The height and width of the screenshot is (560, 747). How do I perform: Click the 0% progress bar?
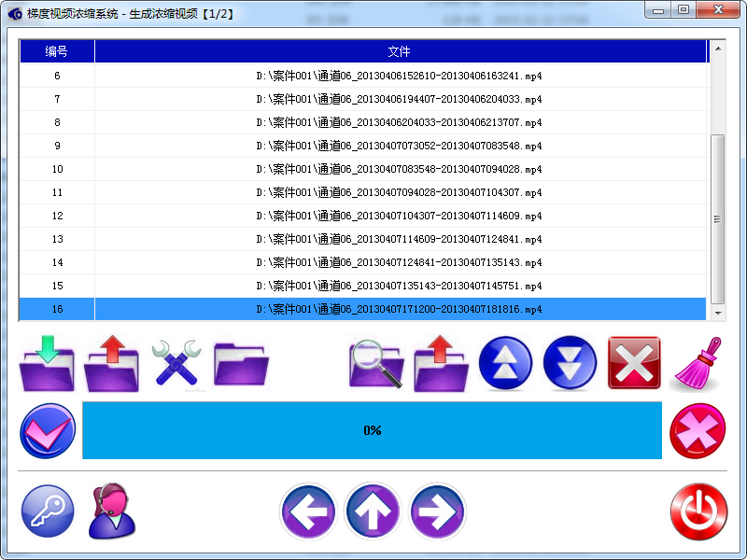[372, 430]
